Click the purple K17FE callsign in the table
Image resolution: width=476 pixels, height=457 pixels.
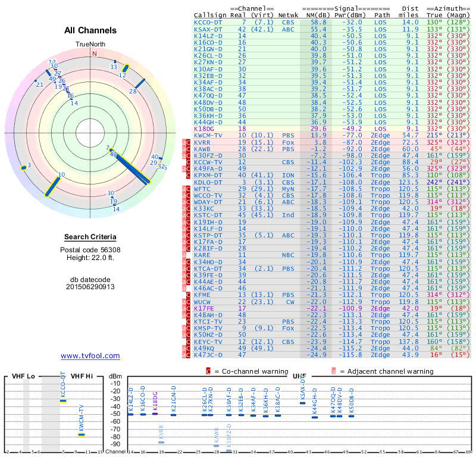coord(204,308)
